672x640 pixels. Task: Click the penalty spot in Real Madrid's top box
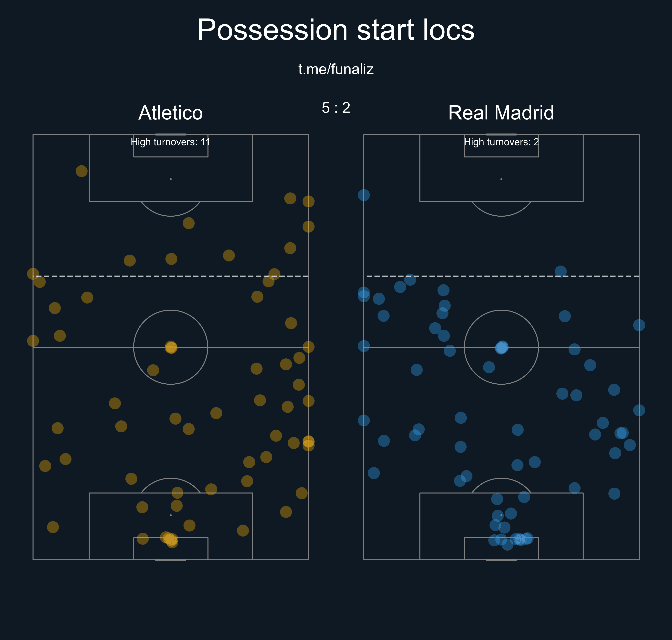[x=502, y=179]
